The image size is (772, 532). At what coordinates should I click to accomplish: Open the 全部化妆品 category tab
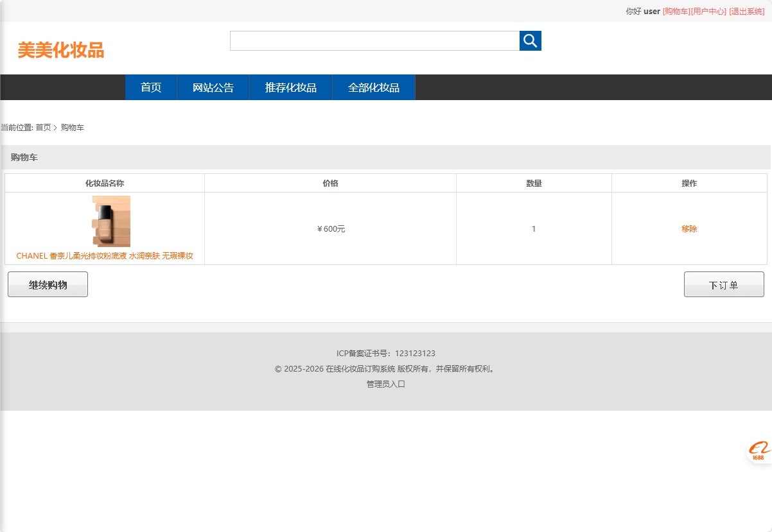click(373, 87)
